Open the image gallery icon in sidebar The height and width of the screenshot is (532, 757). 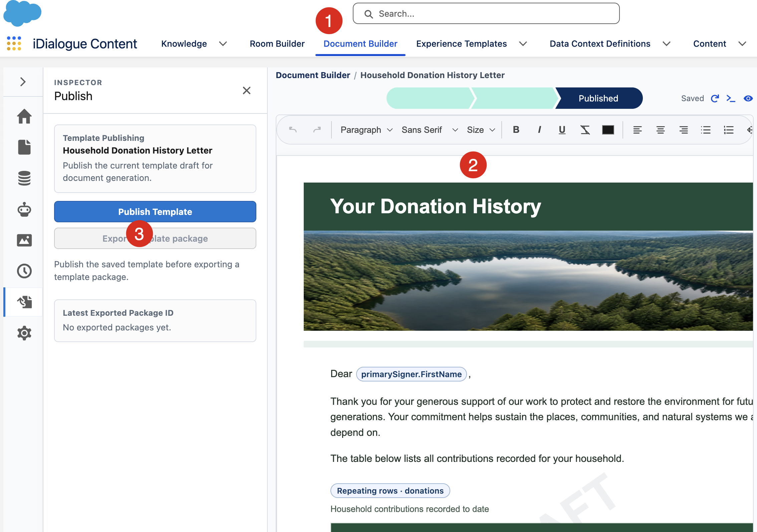[24, 240]
